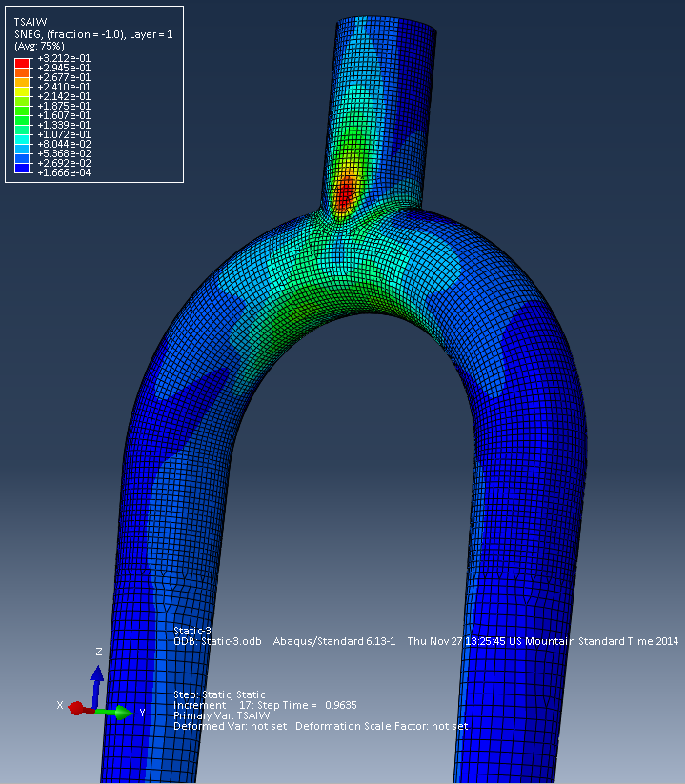The height and width of the screenshot is (784, 685).
Task: Click the Z label of the triad
Action: pos(99,652)
